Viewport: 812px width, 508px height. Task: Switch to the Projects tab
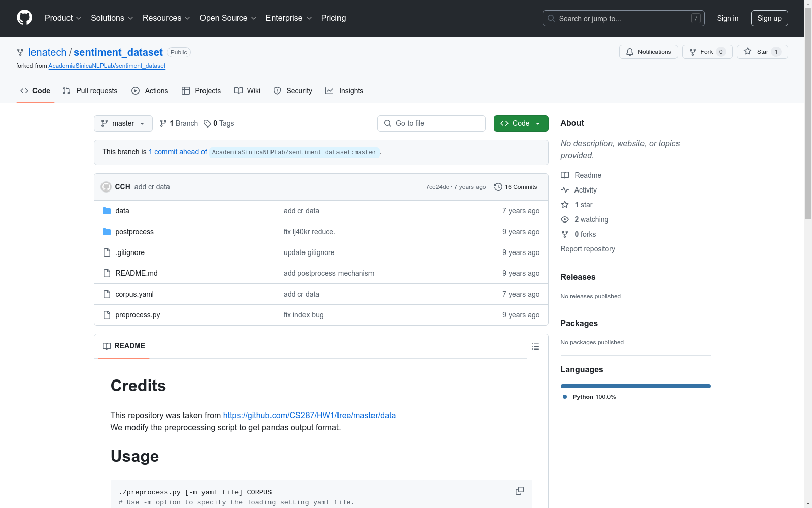click(201, 91)
